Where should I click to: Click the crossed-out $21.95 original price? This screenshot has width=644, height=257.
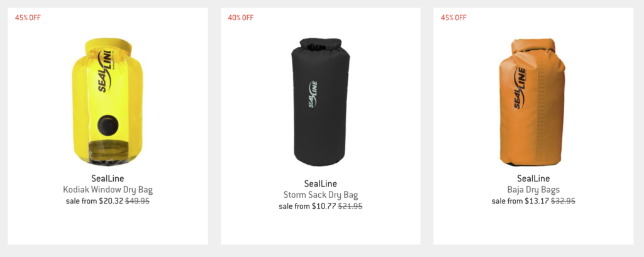350,206
